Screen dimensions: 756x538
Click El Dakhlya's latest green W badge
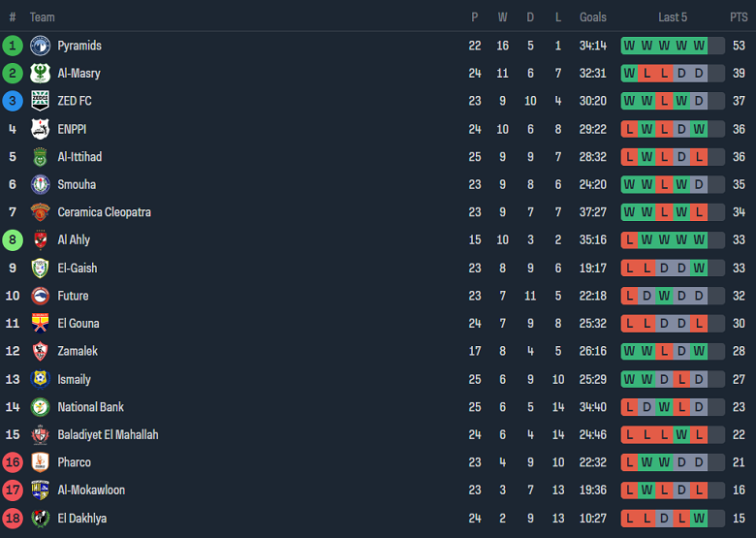tap(699, 519)
